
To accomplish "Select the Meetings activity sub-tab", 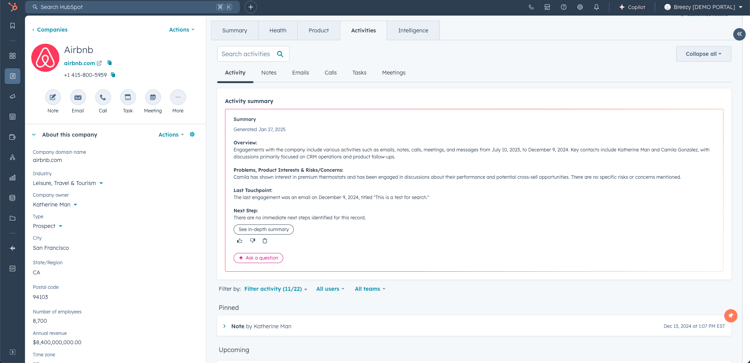I will pyautogui.click(x=394, y=73).
